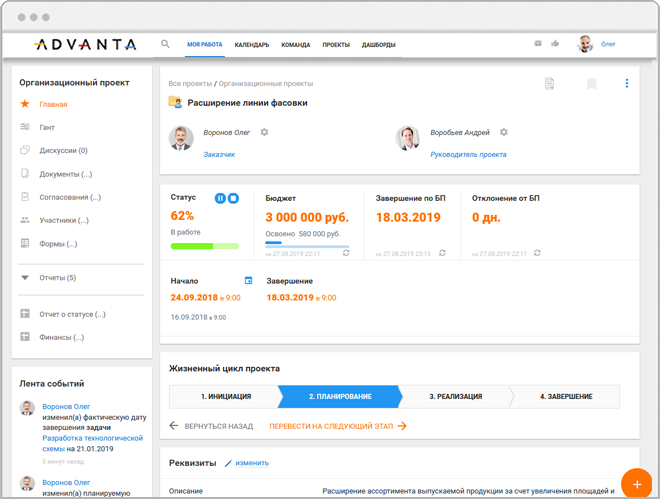
Task: Click the thumbs-up icon in header
Action: tap(555, 44)
